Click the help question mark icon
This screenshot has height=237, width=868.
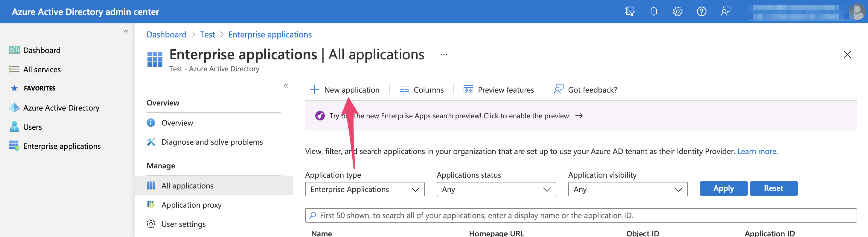[x=701, y=12]
